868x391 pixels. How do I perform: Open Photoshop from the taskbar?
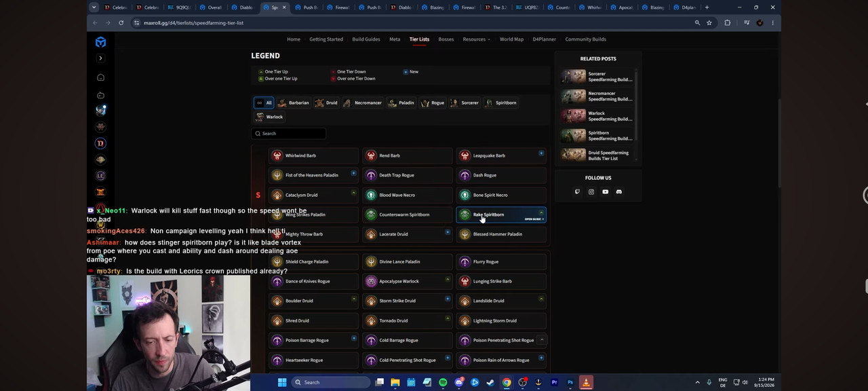[570, 382]
